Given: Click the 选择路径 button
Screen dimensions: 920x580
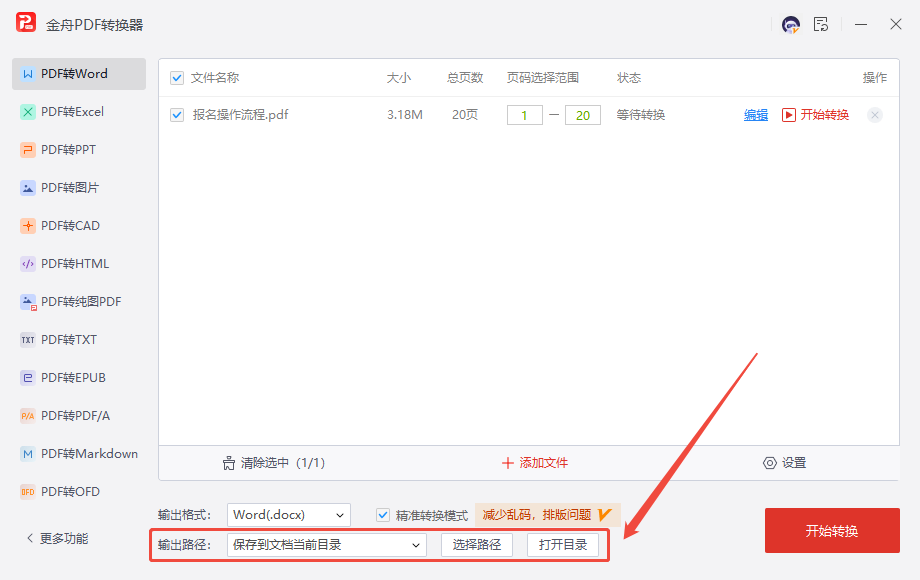Looking at the screenshot, I should (477, 545).
